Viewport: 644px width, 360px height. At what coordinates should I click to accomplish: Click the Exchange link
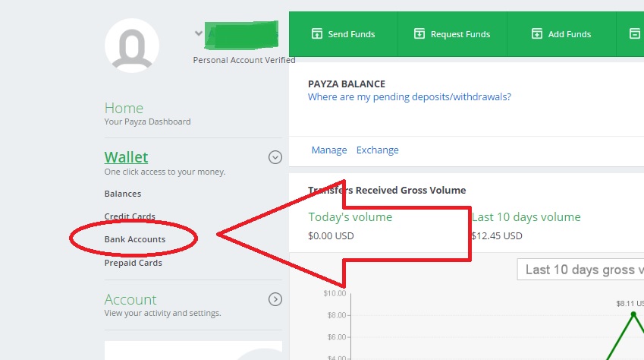point(378,150)
